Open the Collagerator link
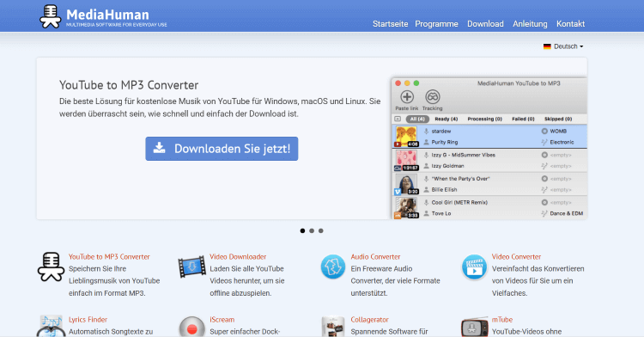The height and width of the screenshot is (337, 644). tap(369, 320)
